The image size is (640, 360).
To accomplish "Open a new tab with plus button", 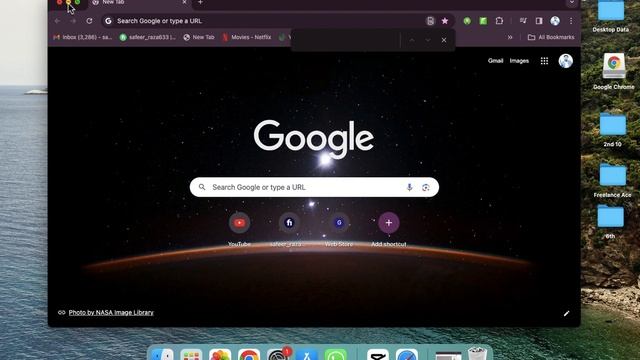I will pos(200,2).
